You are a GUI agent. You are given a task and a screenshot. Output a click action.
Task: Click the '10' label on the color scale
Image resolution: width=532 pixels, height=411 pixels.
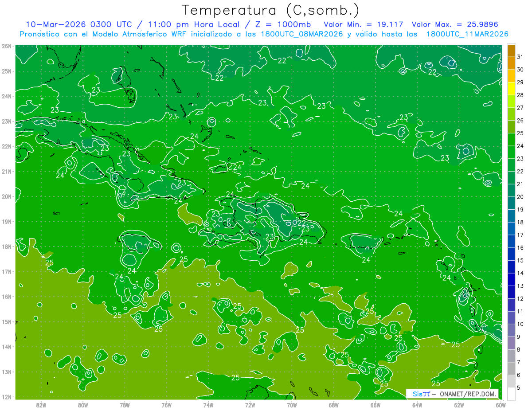[520, 324]
